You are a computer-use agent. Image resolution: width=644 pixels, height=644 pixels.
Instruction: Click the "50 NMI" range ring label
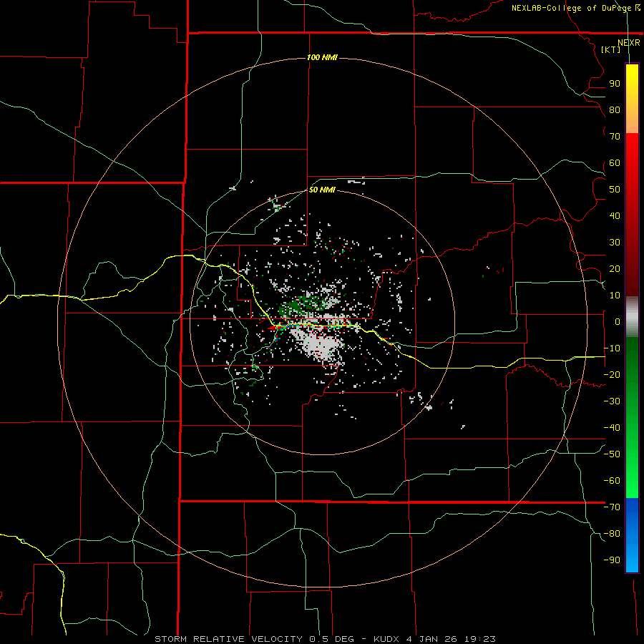click(322, 190)
